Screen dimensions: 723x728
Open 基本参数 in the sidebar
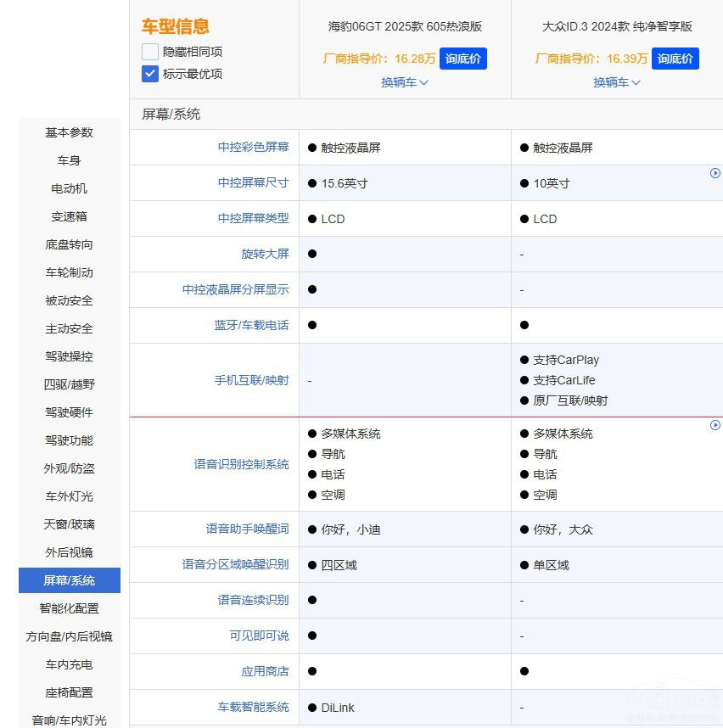click(x=70, y=132)
